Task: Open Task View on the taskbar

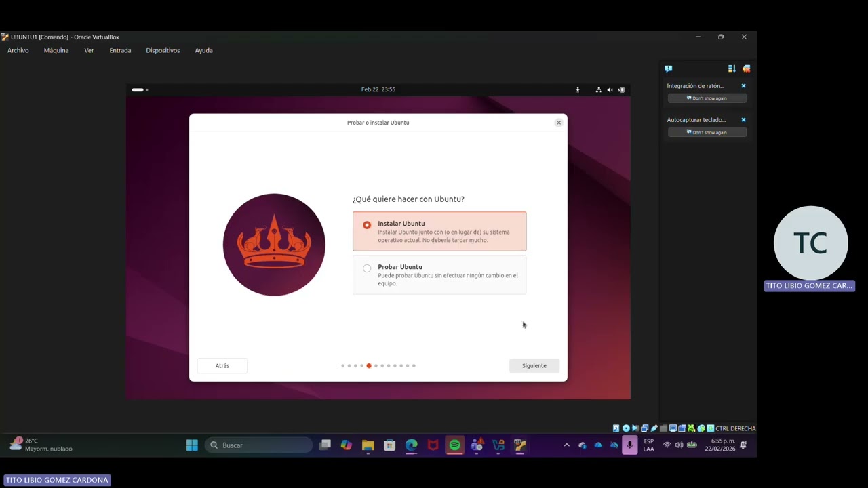Action: tap(325, 445)
